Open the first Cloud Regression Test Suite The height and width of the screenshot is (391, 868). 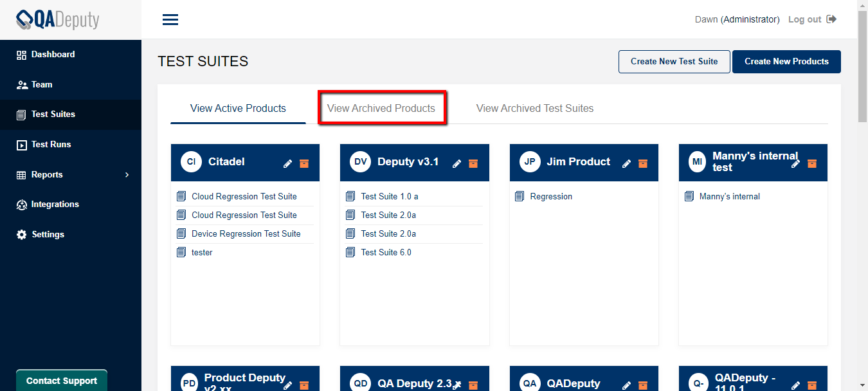244,196
